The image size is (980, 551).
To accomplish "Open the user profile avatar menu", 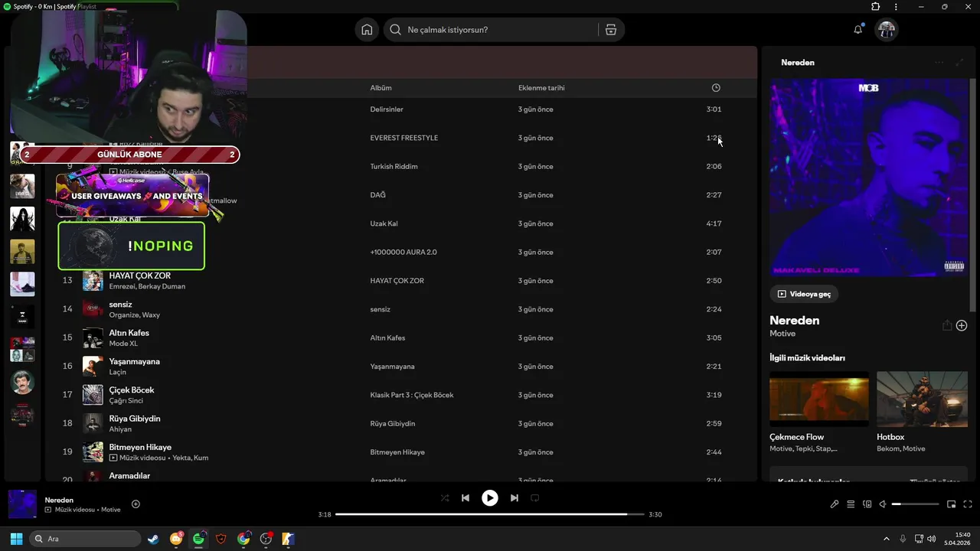I will pos(886,30).
